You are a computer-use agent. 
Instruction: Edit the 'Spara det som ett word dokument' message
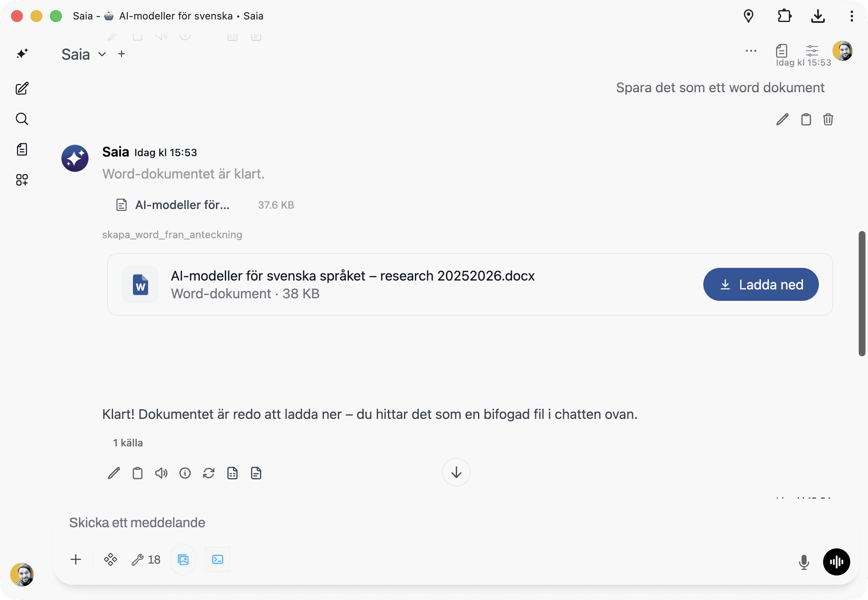(782, 120)
